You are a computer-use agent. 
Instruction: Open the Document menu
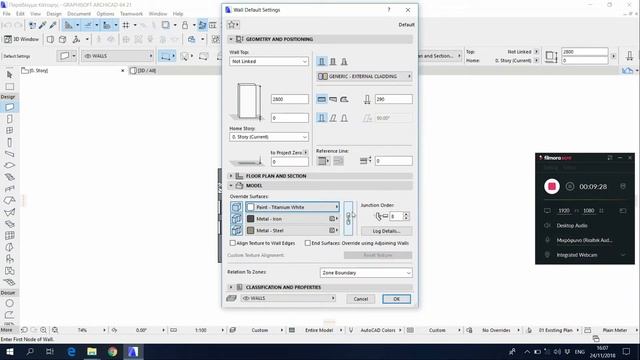(79, 14)
